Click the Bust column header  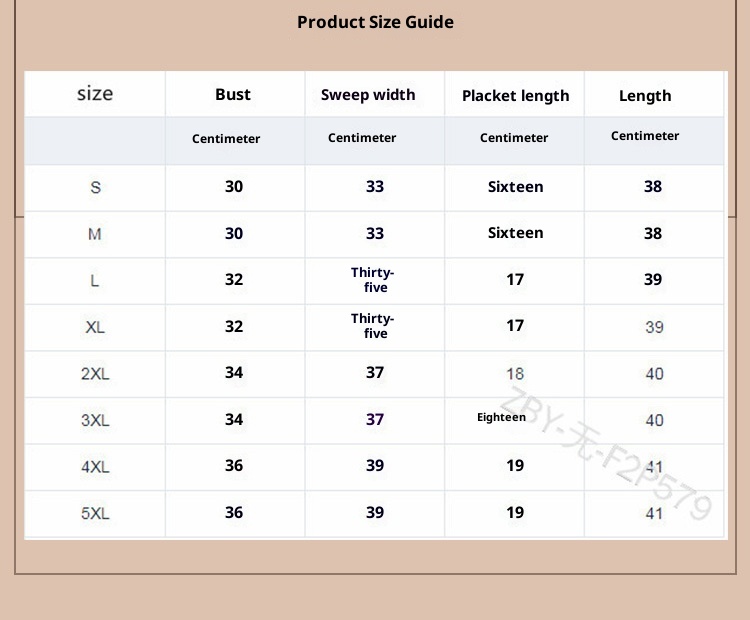233,95
